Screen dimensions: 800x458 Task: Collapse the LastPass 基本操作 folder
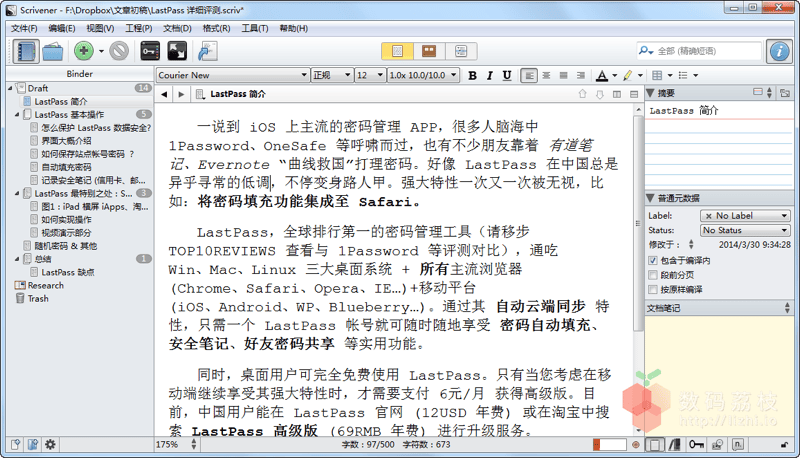pos(17,115)
